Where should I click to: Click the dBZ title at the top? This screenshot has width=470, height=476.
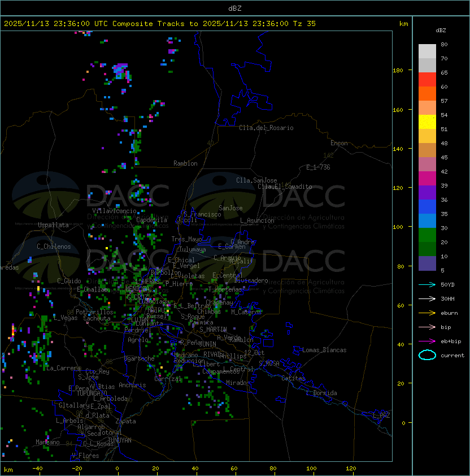[235, 8]
